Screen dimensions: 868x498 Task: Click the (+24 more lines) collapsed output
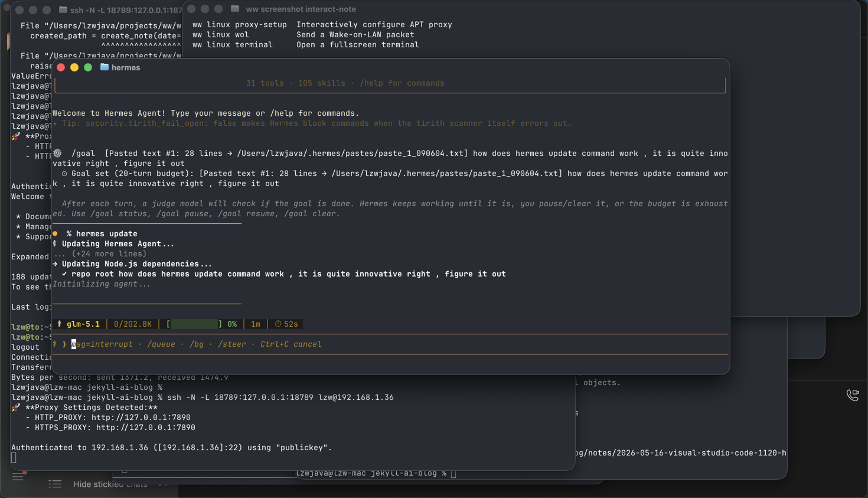coord(100,253)
